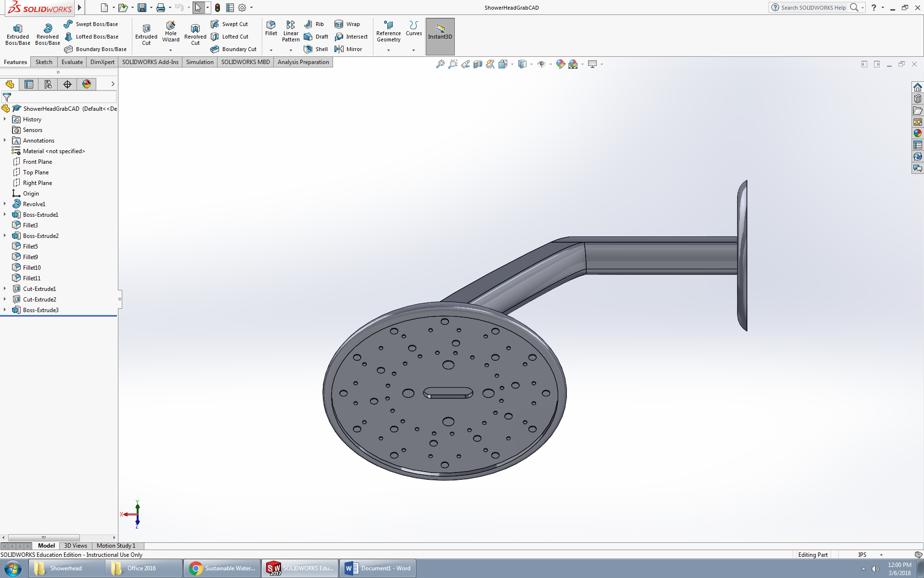This screenshot has width=924, height=578.
Task: Choose the Swept Cut tool
Action: (230, 24)
